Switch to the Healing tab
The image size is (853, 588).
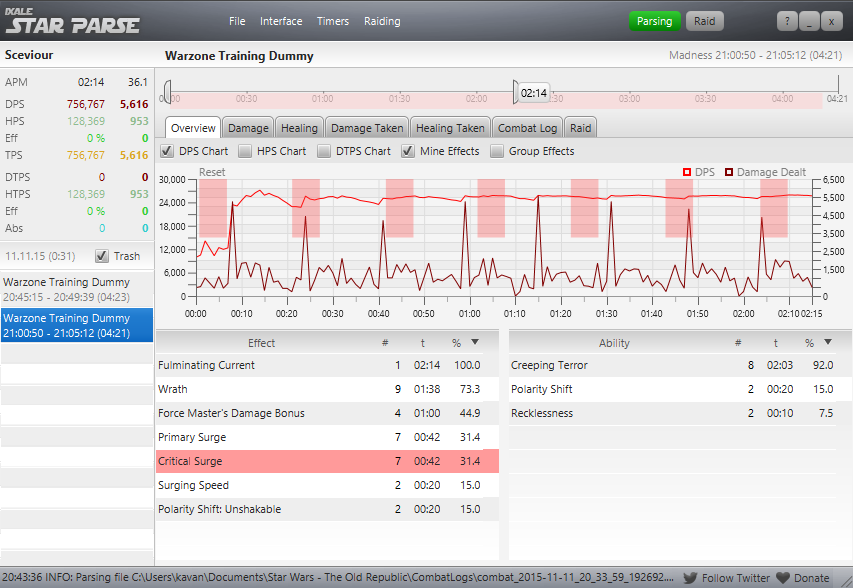click(x=299, y=128)
